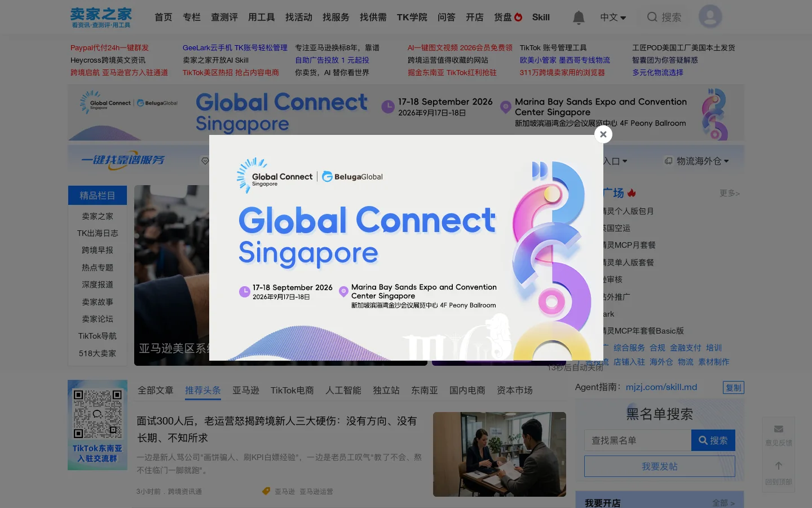
Task: Click GeeLark云手机 TK账号轻松管理 link
Action: [235, 48]
